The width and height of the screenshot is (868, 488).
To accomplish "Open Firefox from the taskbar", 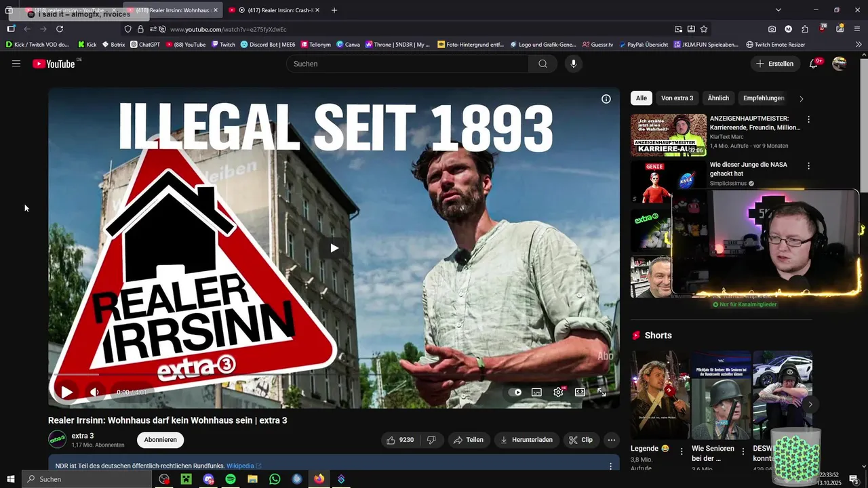I will tap(319, 479).
